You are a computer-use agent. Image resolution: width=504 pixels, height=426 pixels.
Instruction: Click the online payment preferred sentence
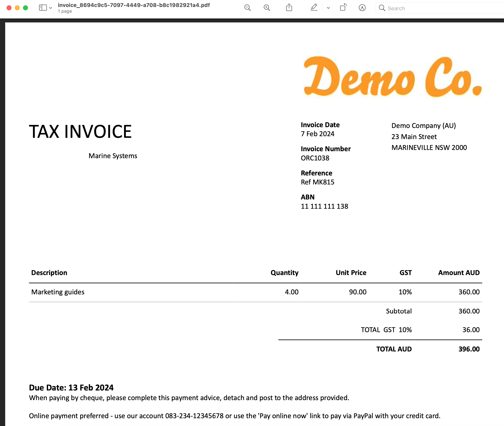tap(235, 416)
